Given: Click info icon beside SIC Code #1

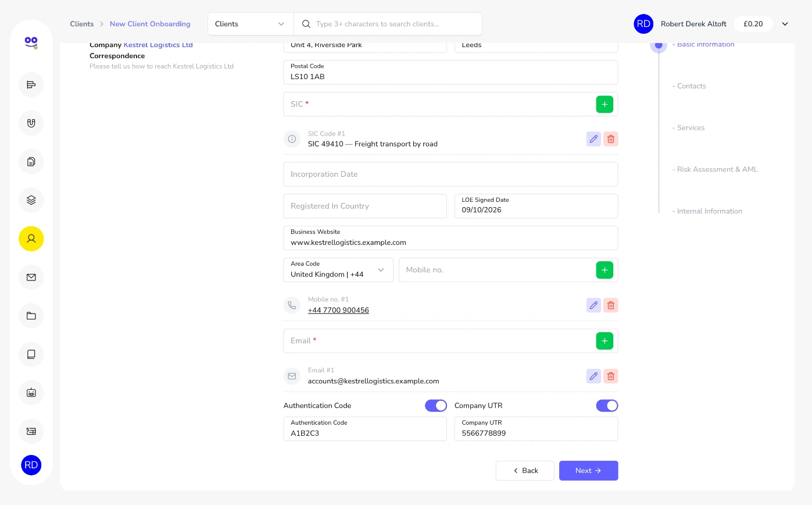Looking at the screenshot, I should coord(292,139).
